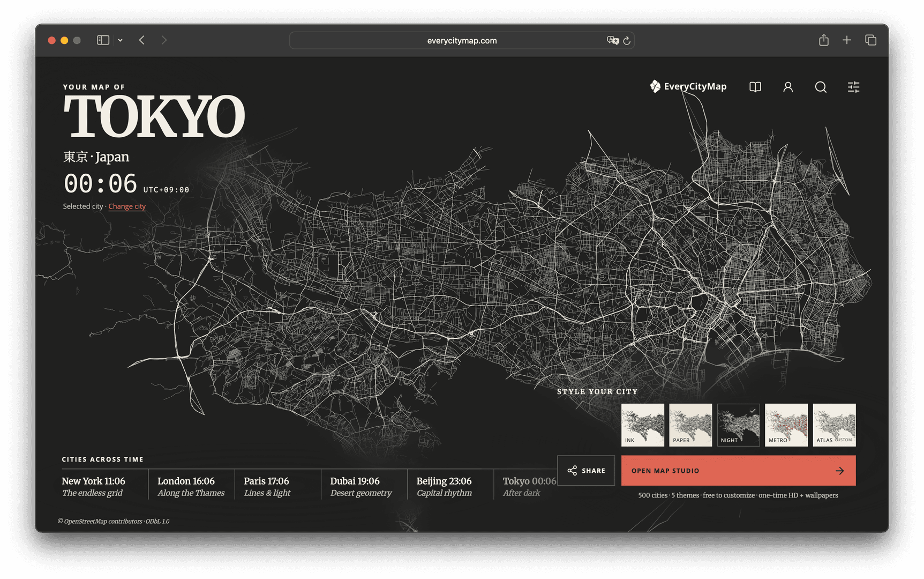The width and height of the screenshot is (924, 579).
Task: Click the Safari share icon
Action: (824, 40)
